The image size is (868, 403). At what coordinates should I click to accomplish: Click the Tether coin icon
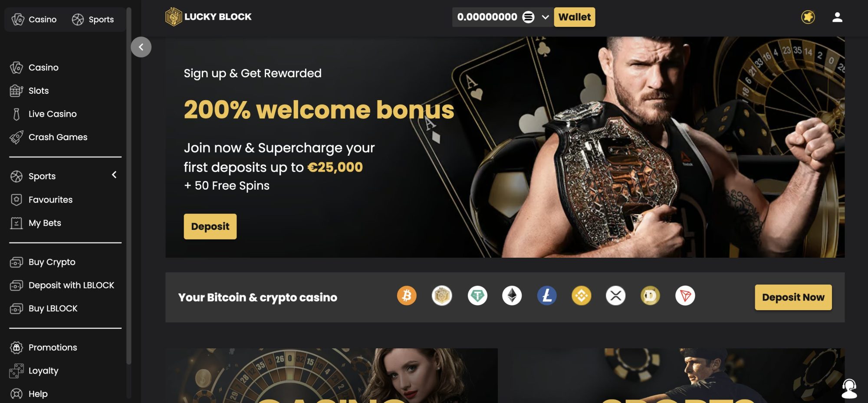477,296
